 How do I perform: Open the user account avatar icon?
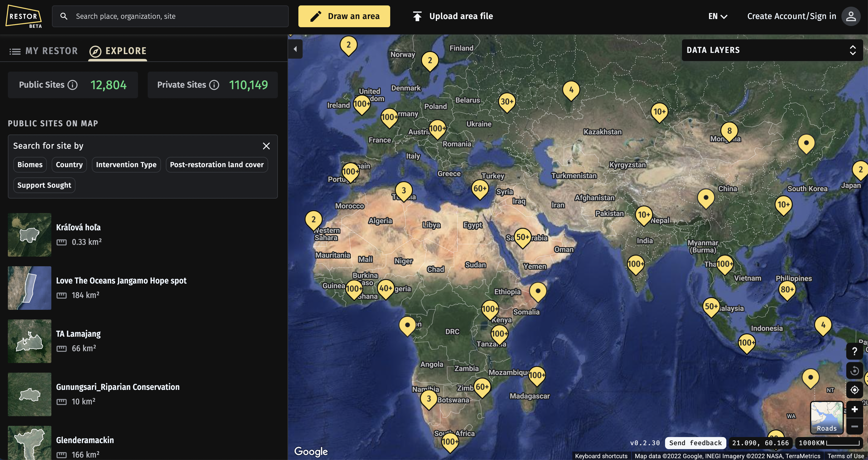tap(851, 16)
